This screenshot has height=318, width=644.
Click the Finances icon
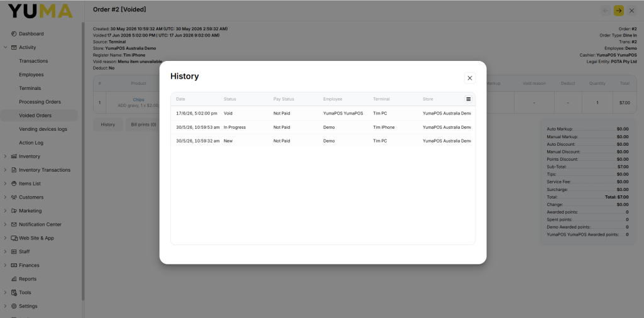pyautogui.click(x=14, y=265)
